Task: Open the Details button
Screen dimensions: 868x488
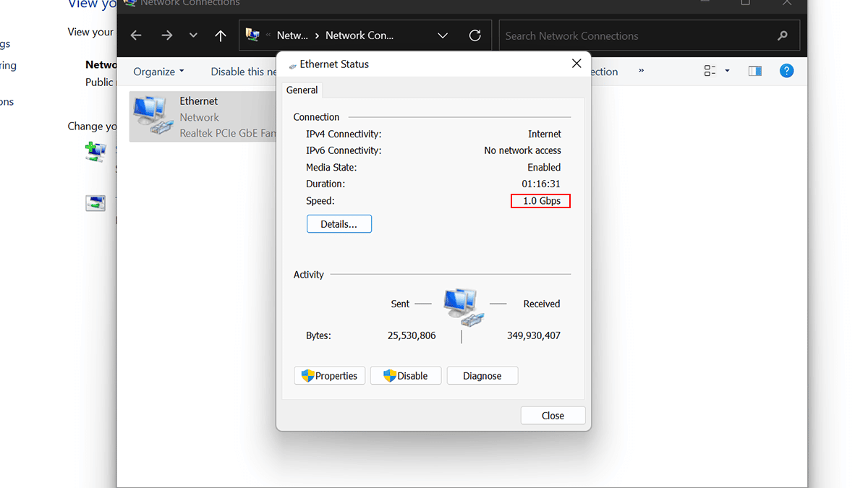Action: click(339, 224)
